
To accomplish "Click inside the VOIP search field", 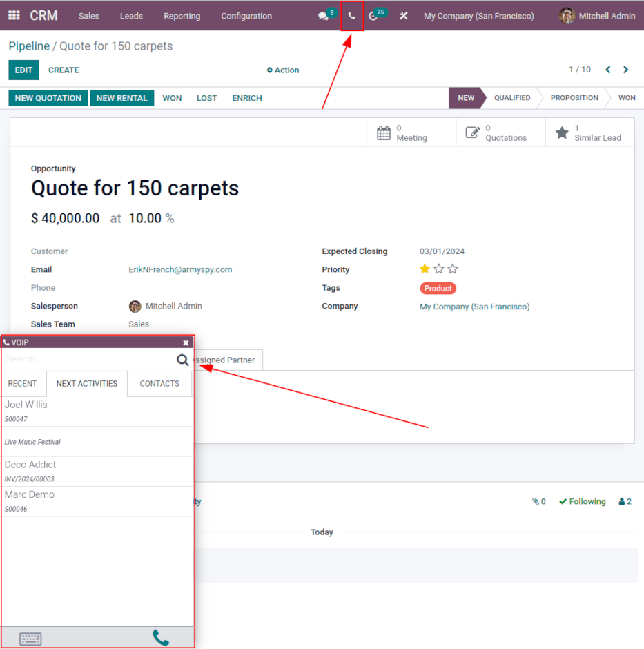I will click(83, 359).
